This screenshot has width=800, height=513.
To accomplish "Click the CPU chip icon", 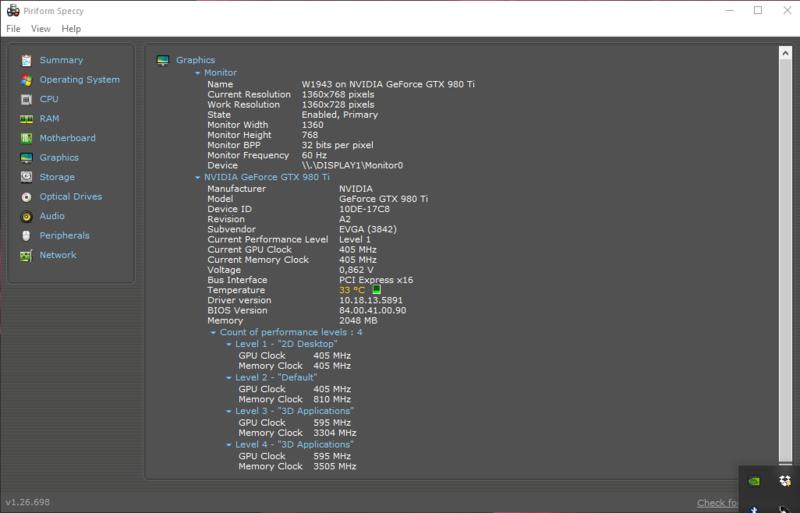I will pos(27,99).
